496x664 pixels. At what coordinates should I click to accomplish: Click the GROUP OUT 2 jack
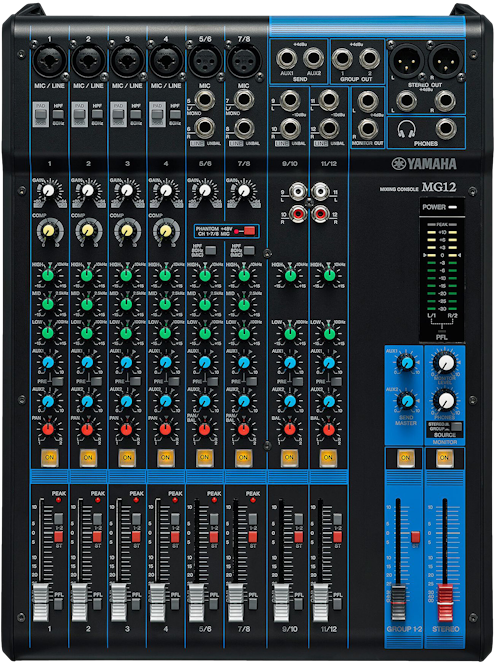369,59
